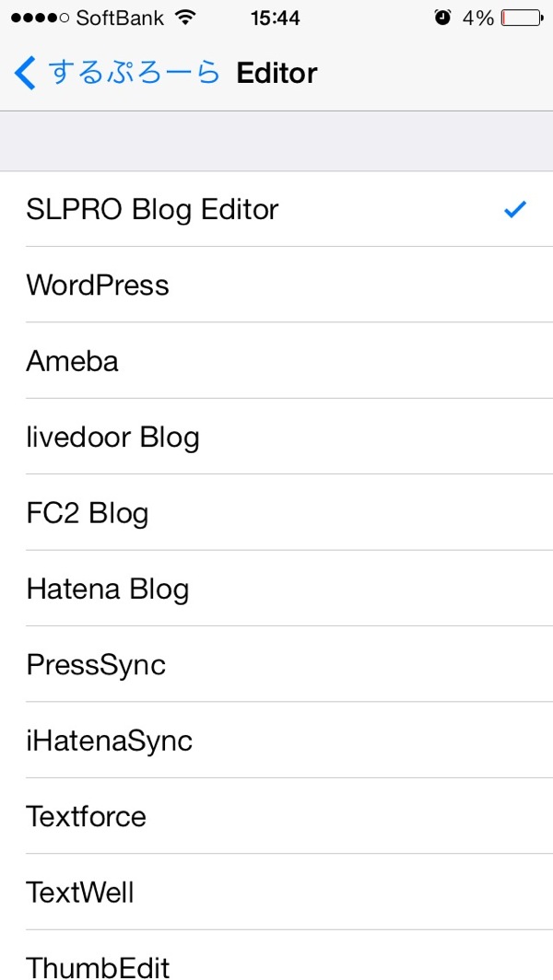Tap the Editor title in navigation bar
Image resolution: width=553 pixels, height=980 pixels.
276,73
